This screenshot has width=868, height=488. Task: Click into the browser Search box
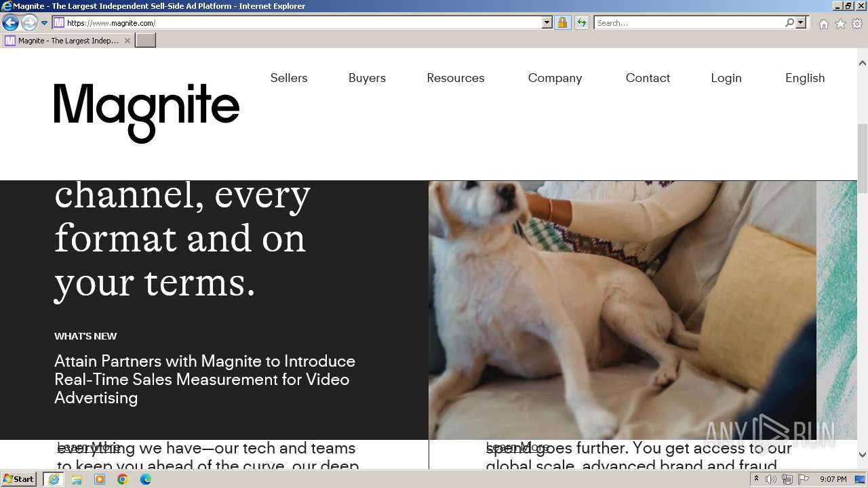click(689, 22)
